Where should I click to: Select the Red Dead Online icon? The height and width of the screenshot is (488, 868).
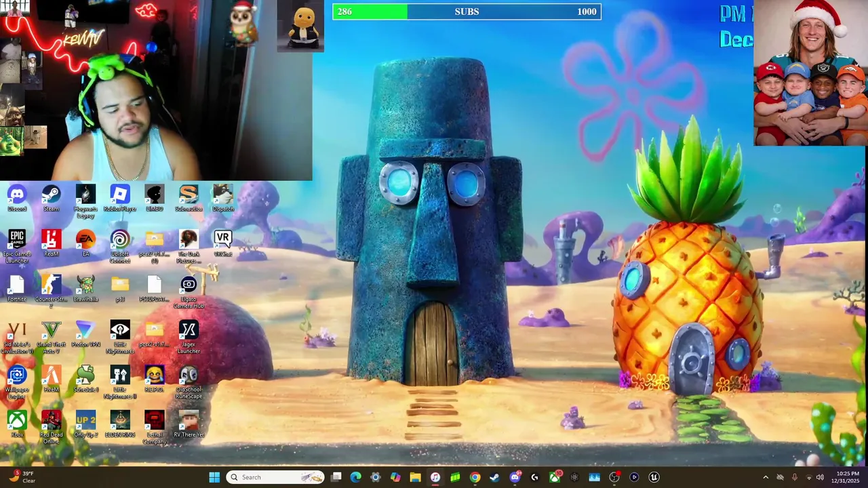52,427
